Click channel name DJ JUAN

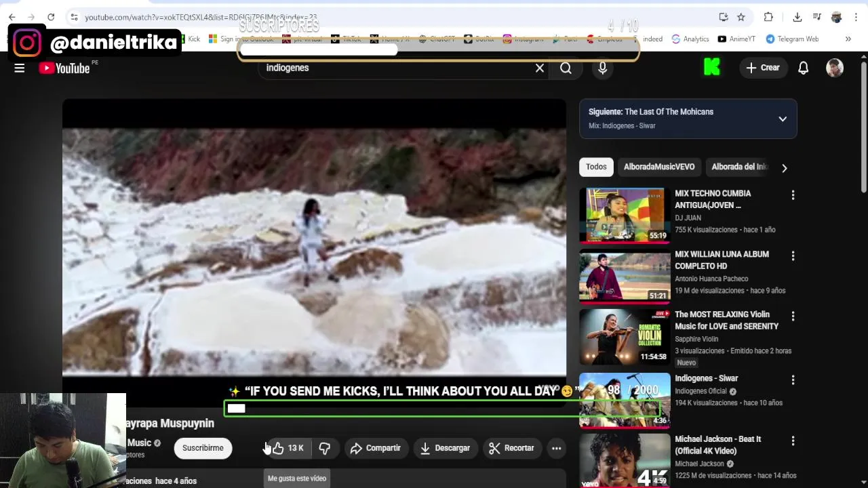[x=688, y=218]
